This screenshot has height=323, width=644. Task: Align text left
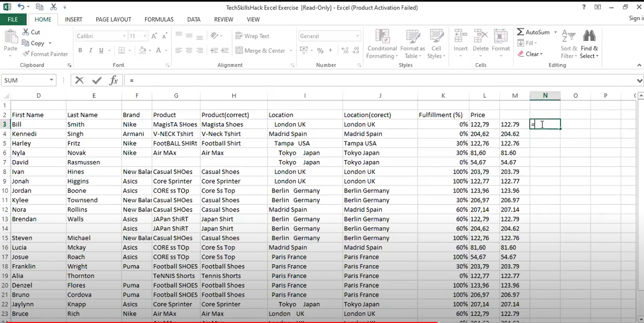pos(179,50)
